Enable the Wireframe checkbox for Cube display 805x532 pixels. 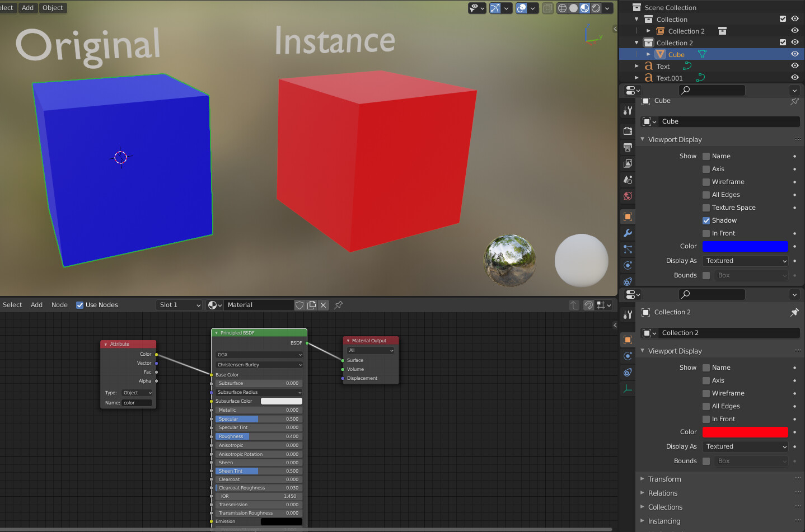click(x=706, y=182)
